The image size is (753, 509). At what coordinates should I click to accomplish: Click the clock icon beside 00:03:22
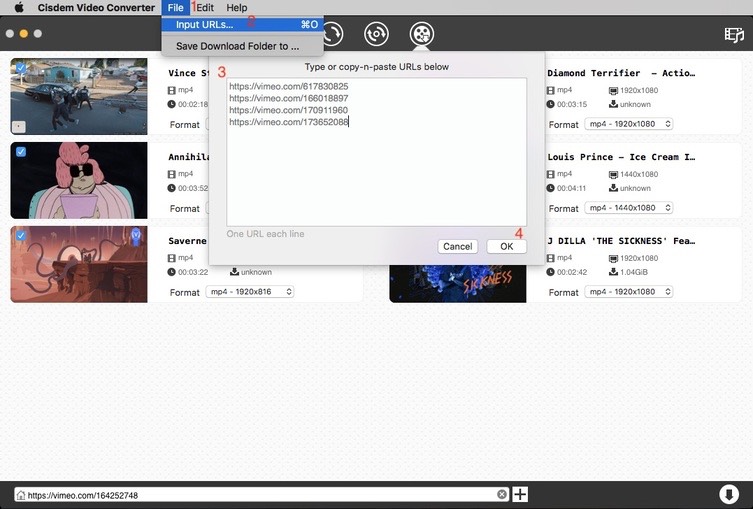click(x=171, y=272)
